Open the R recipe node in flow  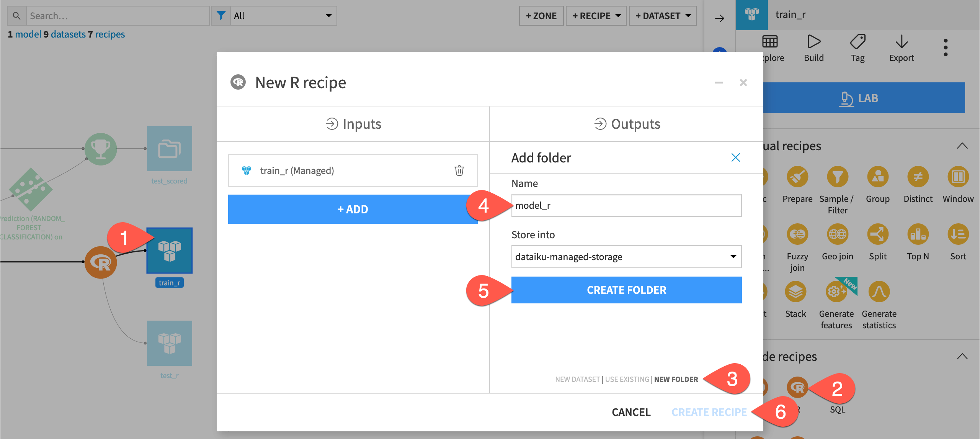coord(101,262)
